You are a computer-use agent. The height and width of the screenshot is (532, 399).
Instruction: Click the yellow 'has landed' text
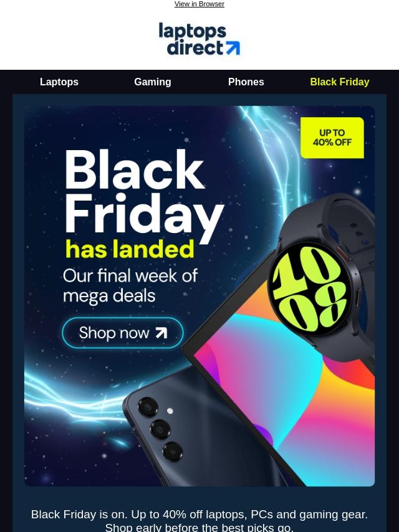click(x=130, y=249)
